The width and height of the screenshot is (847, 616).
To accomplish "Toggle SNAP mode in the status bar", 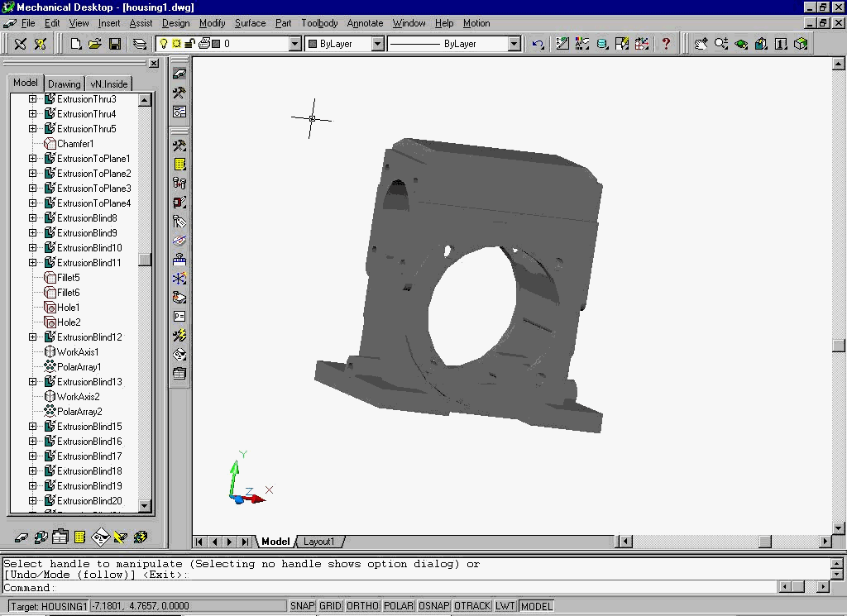I will 302,606.
